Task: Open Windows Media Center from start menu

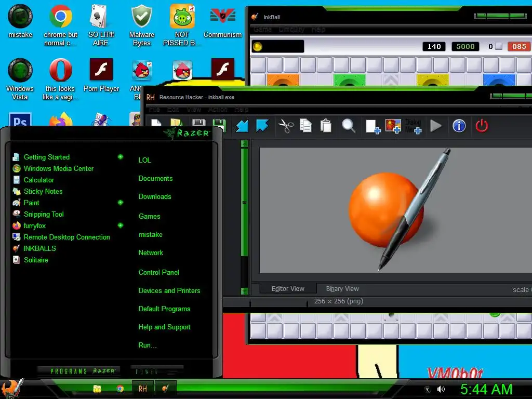Action: [x=53, y=168]
